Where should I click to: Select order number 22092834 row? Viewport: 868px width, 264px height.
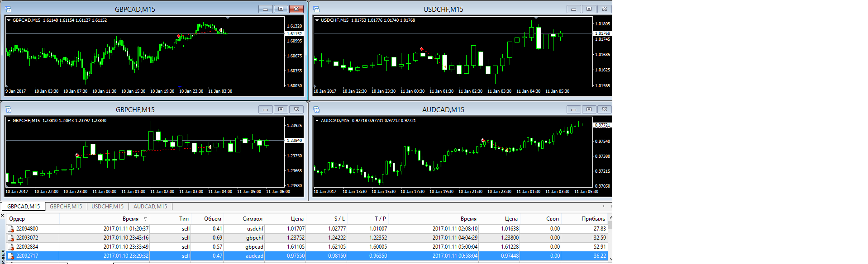pyautogui.click(x=307, y=247)
